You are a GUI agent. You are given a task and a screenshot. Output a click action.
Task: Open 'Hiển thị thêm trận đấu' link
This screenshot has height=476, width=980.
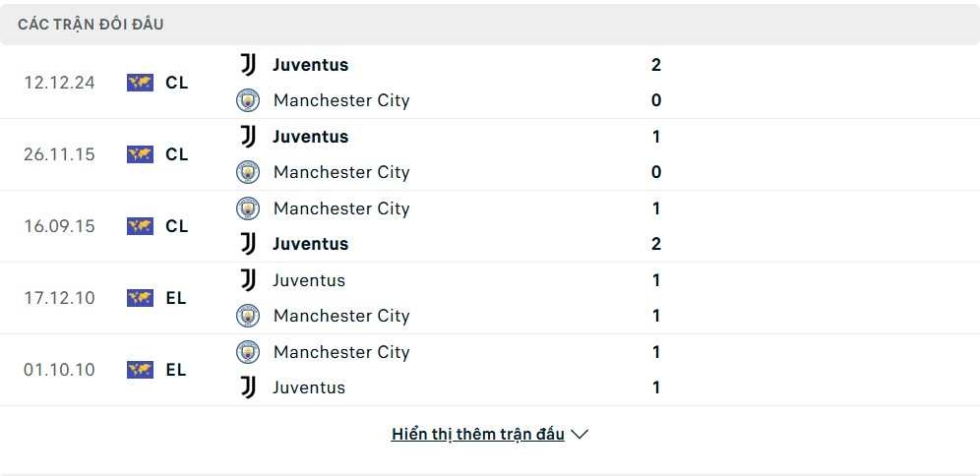tap(478, 434)
